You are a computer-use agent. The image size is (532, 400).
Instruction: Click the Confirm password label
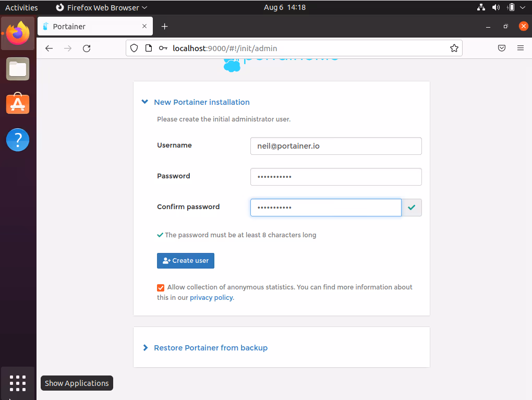click(188, 207)
